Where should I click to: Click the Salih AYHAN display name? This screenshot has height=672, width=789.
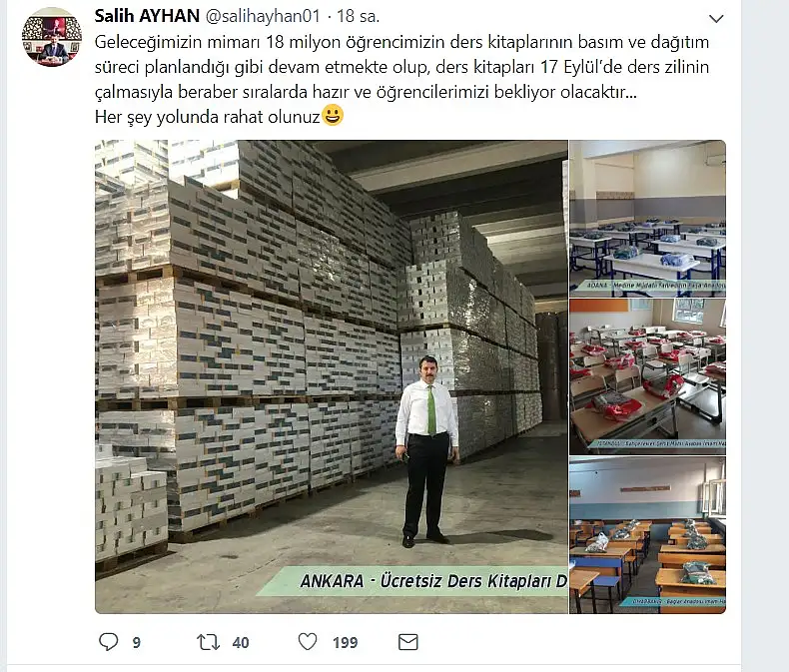(x=147, y=16)
